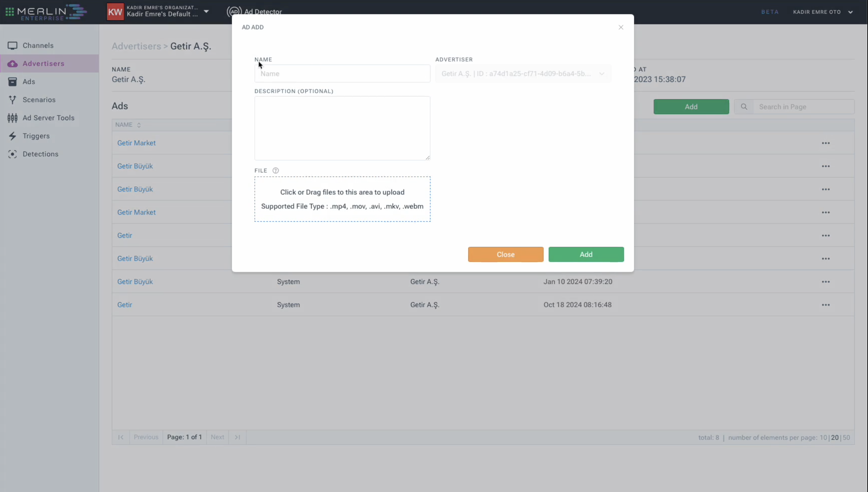The height and width of the screenshot is (492, 868).
Task: Open the first Getir ad link
Action: [x=124, y=235]
